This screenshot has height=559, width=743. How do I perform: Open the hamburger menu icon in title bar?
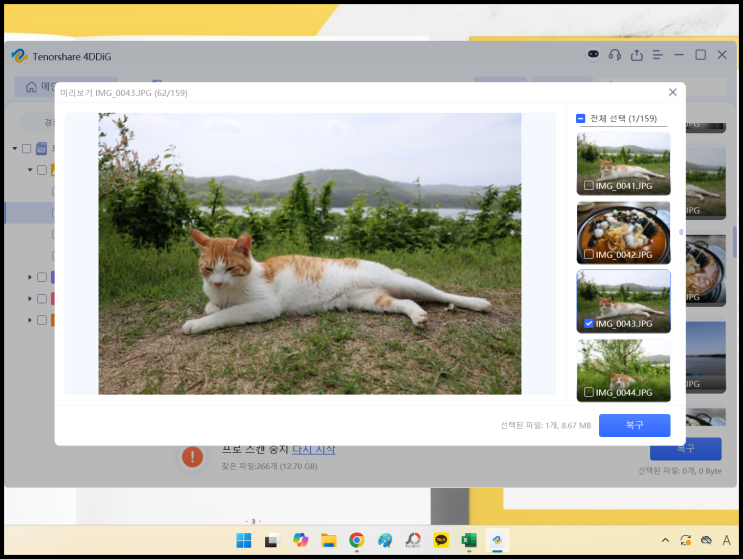658,55
